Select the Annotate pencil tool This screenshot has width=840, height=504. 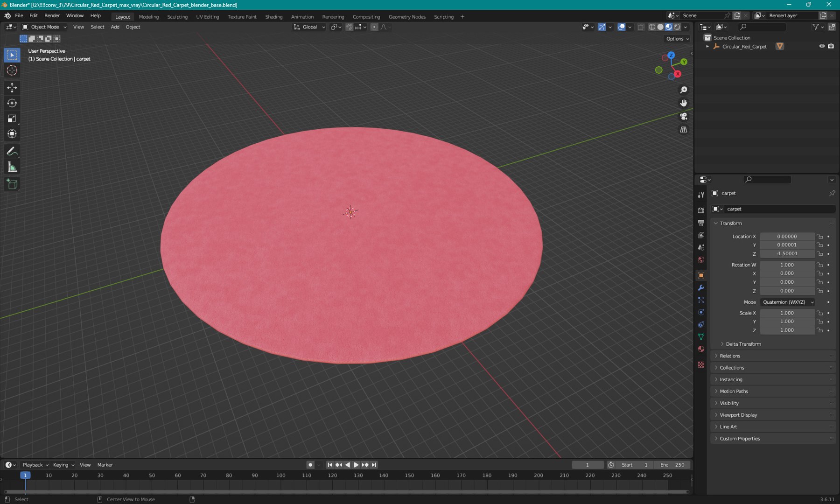click(12, 152)
